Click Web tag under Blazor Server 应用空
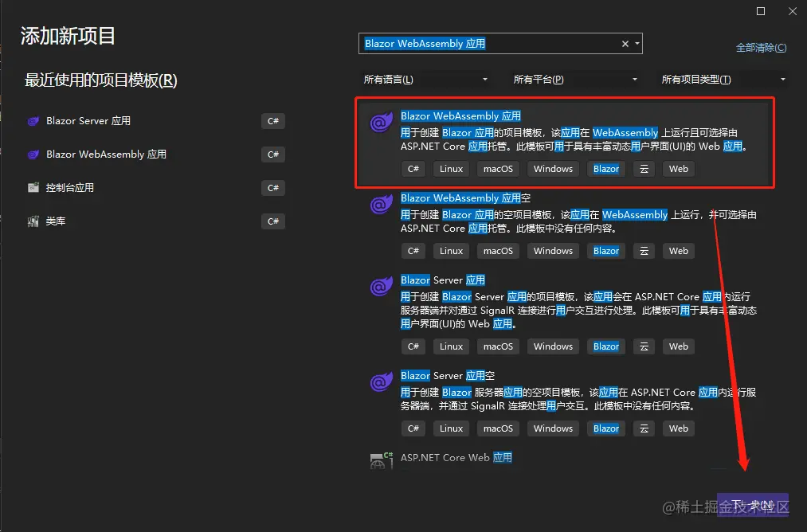 (x=678, y=428)
